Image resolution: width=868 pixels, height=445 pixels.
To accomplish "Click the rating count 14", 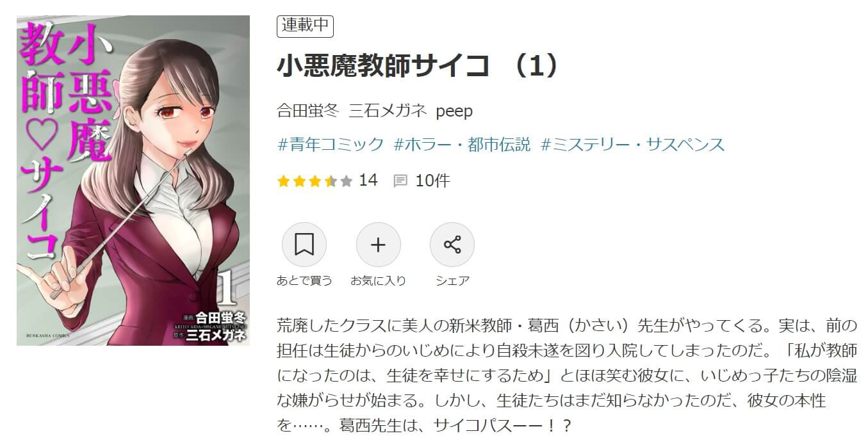I will pyautogui.click(x=368, y=181).
